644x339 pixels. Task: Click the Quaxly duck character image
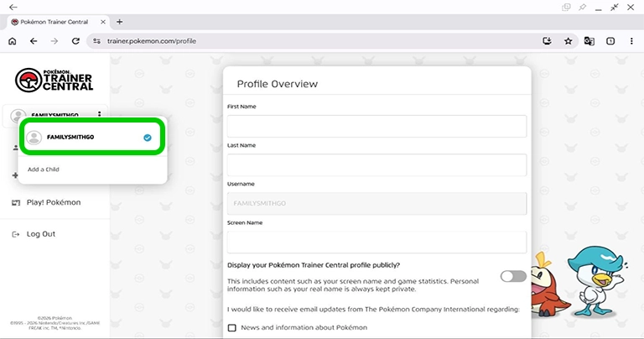596,280
